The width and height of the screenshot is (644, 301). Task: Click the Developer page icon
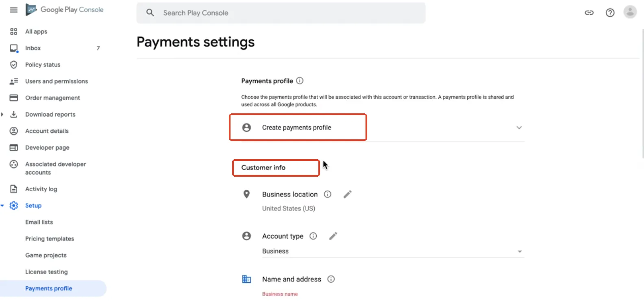(14, 147)
